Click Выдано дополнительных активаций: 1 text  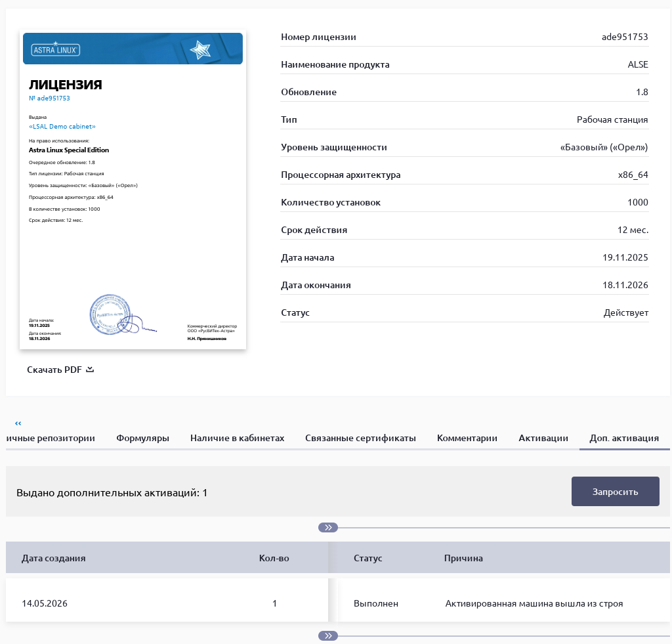[112, 492]
